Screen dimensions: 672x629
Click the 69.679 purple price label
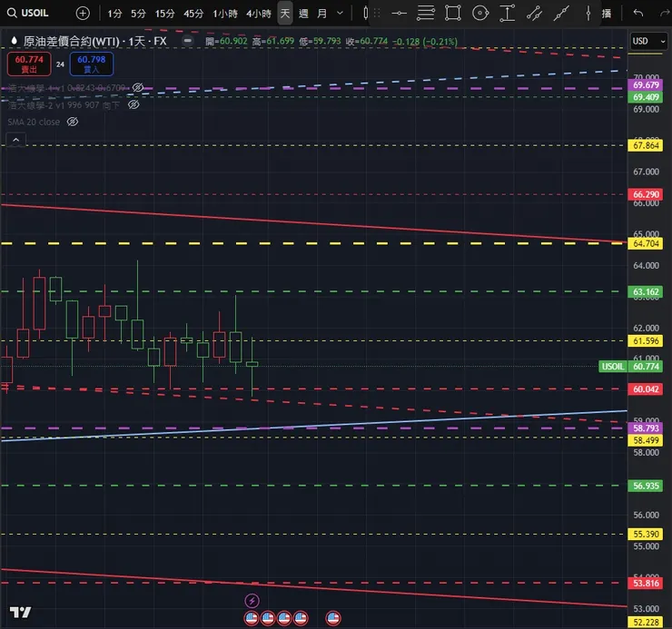click(x=646, y=84)
